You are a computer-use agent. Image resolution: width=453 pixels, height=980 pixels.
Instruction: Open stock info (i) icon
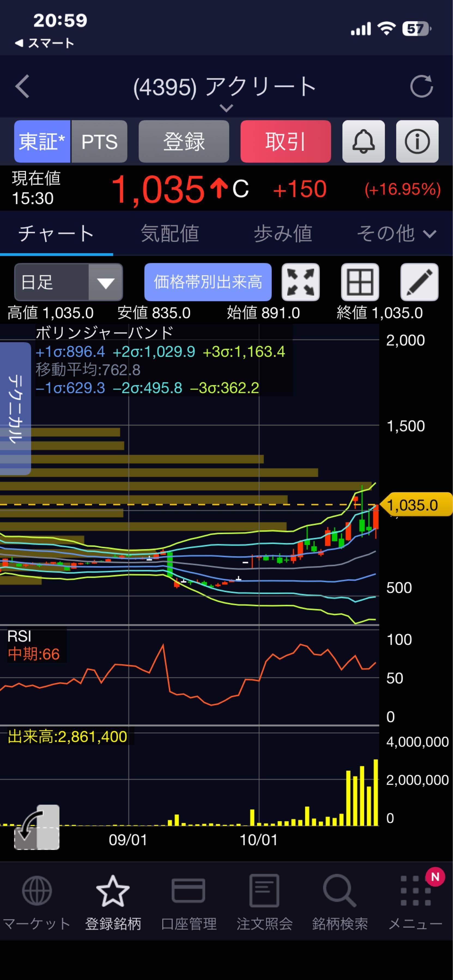pyautogui.click(x=417, y=142)
